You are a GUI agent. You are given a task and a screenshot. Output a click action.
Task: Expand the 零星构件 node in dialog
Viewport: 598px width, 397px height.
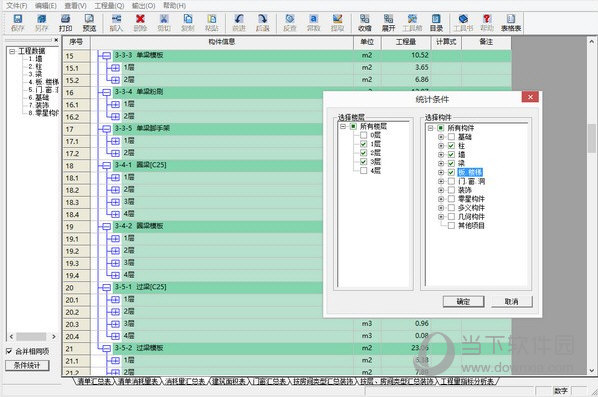[441, 199]
